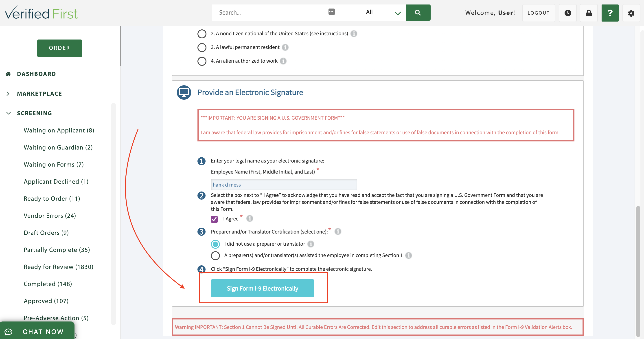Screen dimensions: 644x339
Task: Select 'An alien authorized to work' option
Action: pyautogui.click(x=202, y=61)
